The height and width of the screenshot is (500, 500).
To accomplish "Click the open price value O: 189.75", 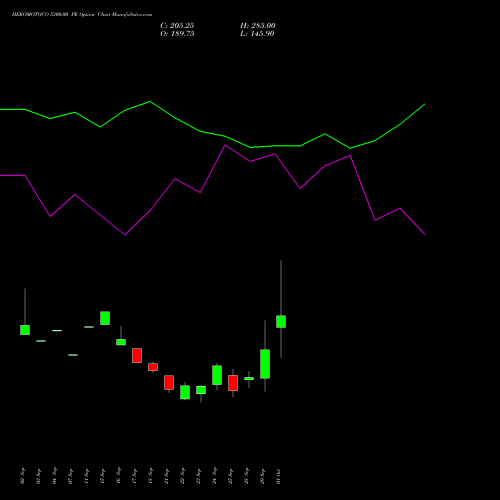I will pyautogui.click(x=177, y=34).
